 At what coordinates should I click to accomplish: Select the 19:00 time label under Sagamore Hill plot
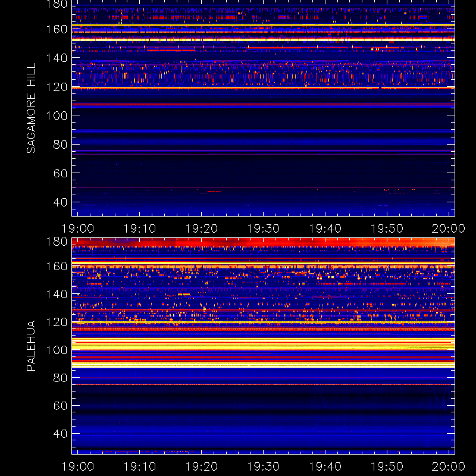coord(78,228)
